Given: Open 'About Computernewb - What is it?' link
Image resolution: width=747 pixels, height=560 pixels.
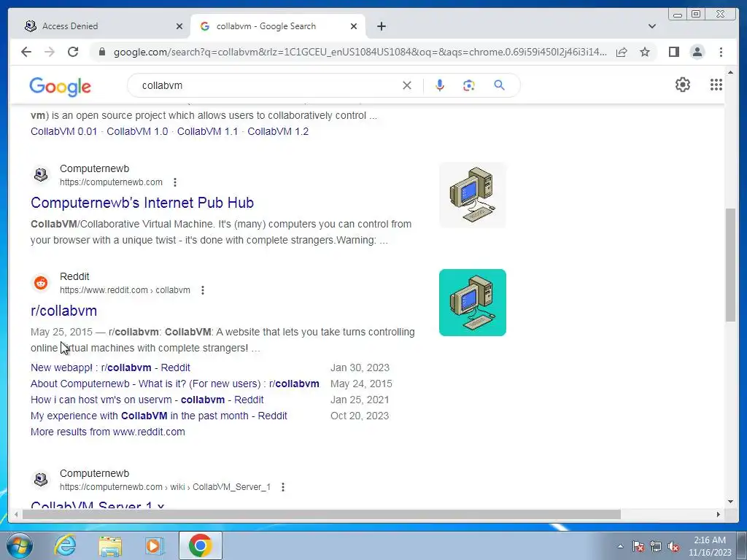Looking at the screenshot, I should 175,384.
